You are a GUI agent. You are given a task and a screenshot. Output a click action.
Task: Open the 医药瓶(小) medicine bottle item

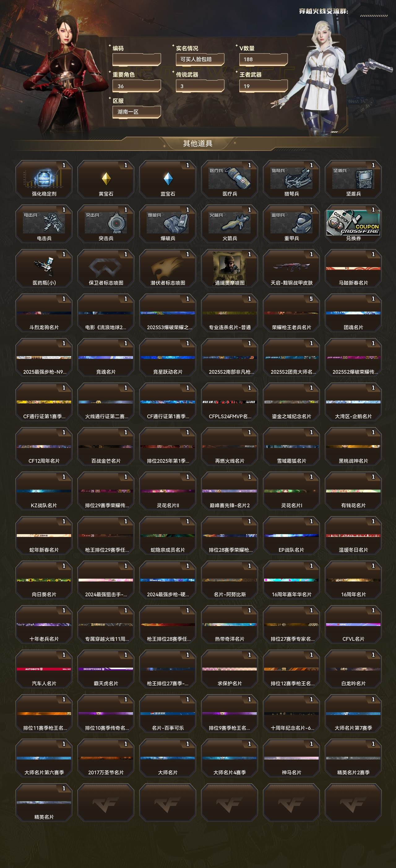pyautogui.click(x=44, y=268)
